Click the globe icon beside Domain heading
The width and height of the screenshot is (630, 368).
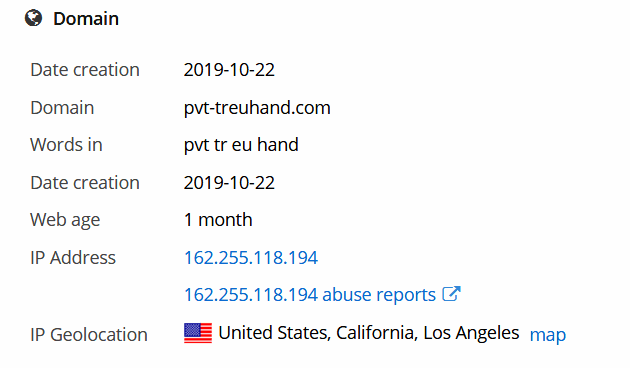33,18
